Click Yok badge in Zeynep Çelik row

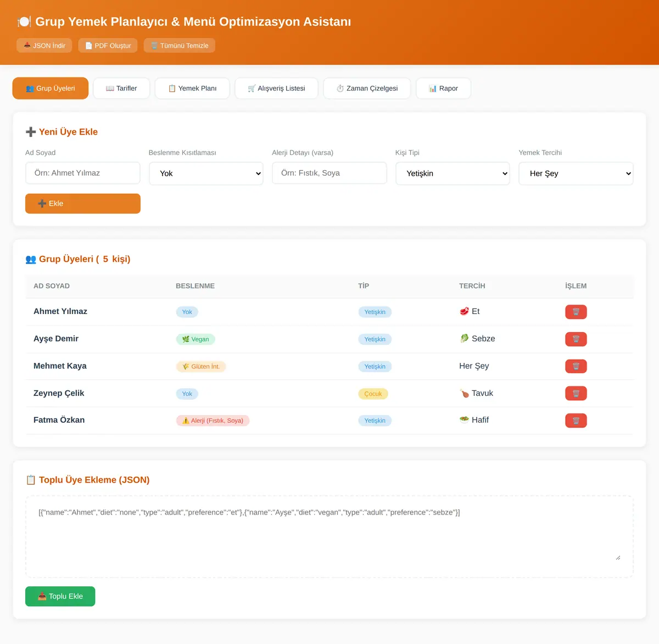pos(187,394)
